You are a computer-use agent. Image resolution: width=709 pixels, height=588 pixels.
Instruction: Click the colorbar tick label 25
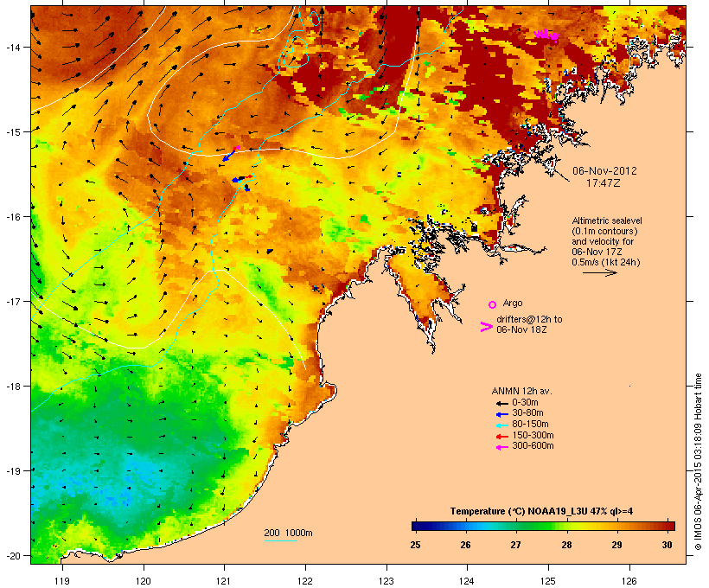coord(416,545)
